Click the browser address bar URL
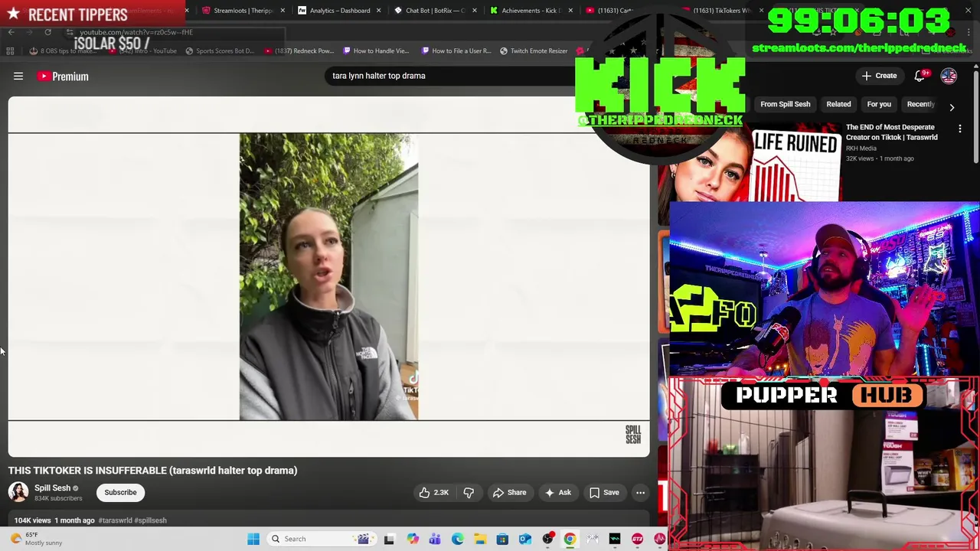This screenshot has height=551, width=980. pos(136,32)
